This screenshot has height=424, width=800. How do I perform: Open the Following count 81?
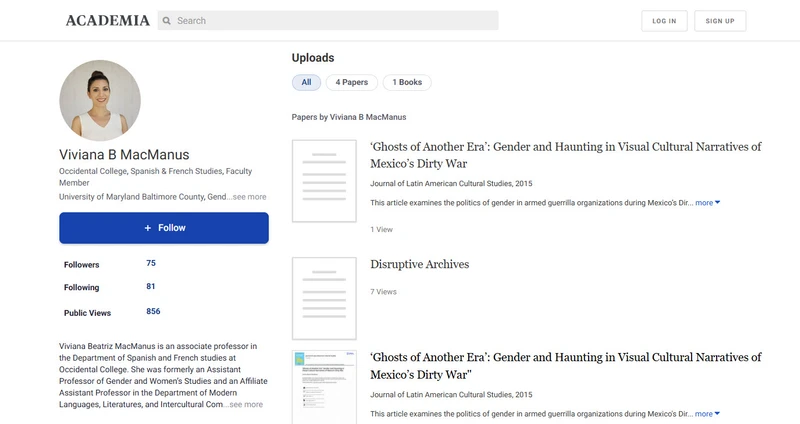pos(151,286)
